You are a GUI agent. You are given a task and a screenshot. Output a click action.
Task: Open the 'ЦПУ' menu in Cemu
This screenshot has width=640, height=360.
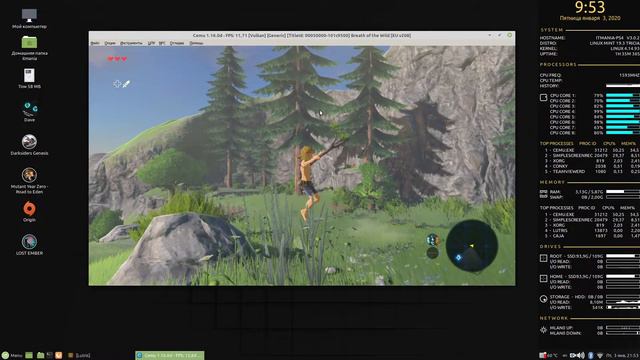tap(151, 43)
